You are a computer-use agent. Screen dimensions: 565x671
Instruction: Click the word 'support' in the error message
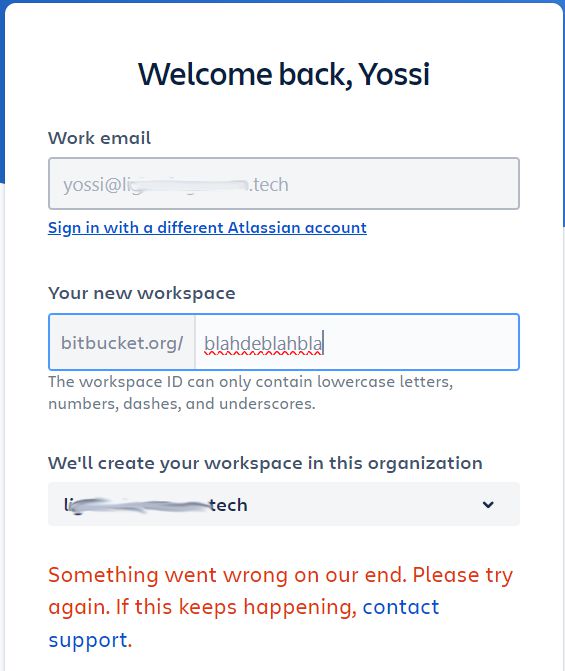[88, 641]
